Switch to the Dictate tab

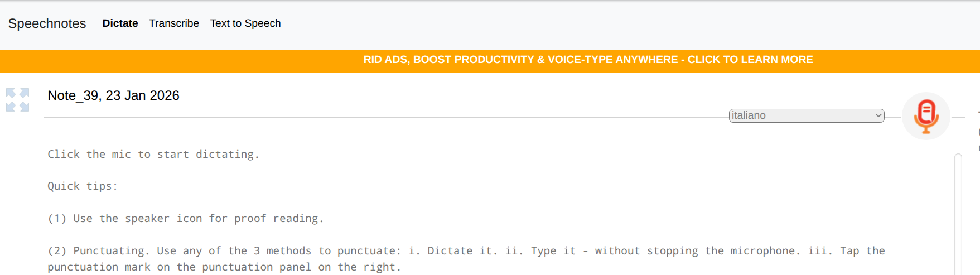click(120, 23)
